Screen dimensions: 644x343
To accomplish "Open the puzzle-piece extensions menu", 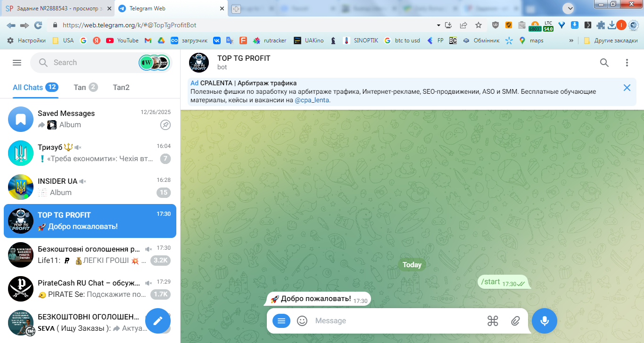I will [601, 25].
